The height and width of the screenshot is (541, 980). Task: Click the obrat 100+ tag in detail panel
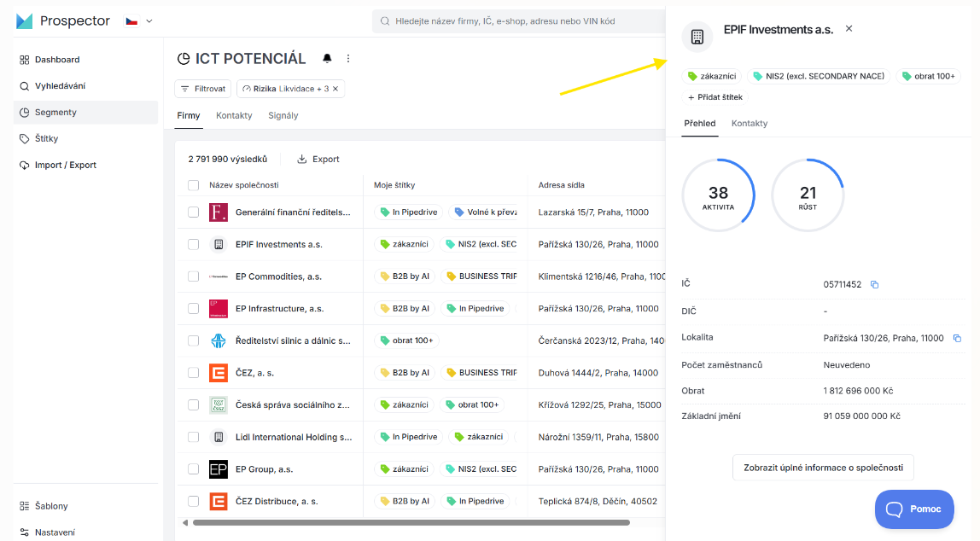928,76
